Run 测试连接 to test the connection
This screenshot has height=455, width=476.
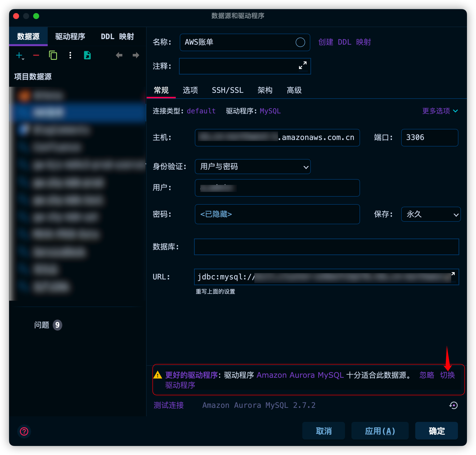tap(168, 405)
